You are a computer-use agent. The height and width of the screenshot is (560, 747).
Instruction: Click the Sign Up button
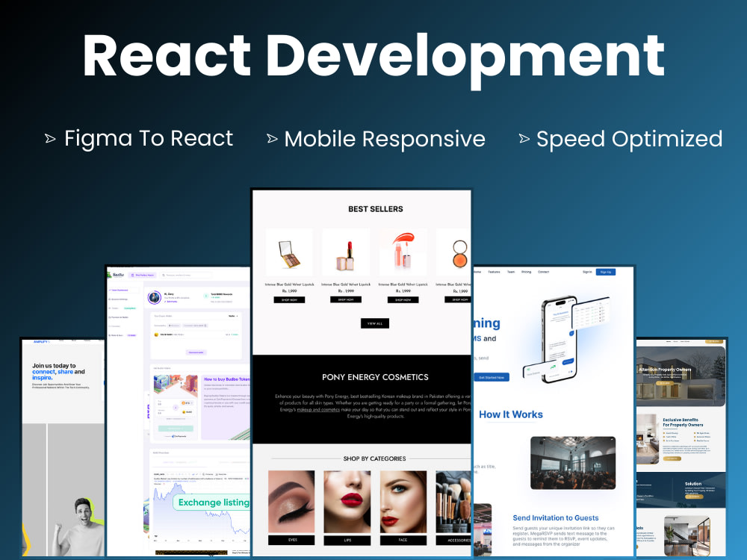tap(607, 272)
